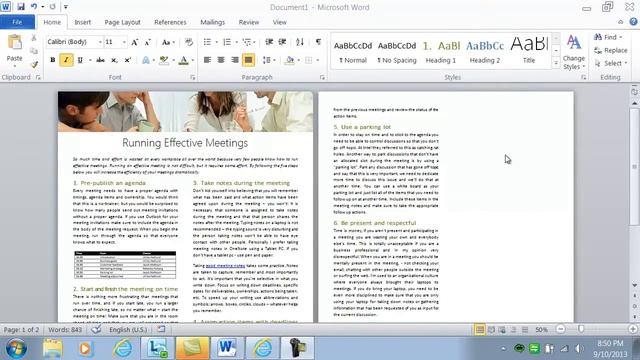
Task: Switch to Web Layout view
Action: [x=502, y=329]
